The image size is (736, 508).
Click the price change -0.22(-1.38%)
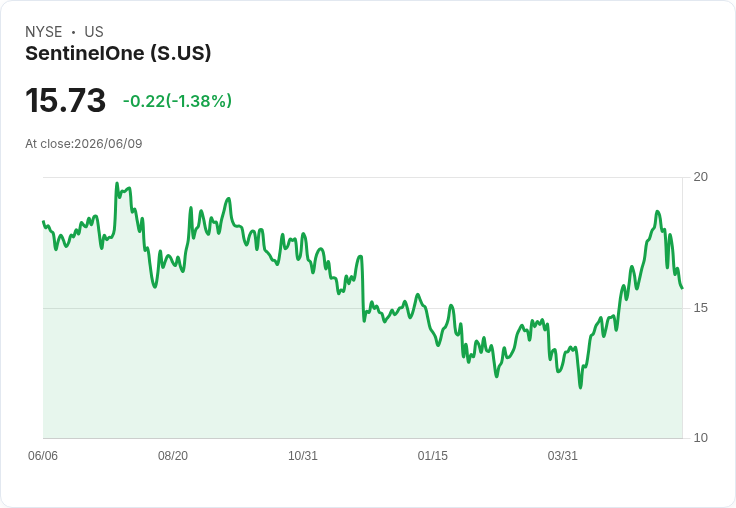click(x=177, y=101)
